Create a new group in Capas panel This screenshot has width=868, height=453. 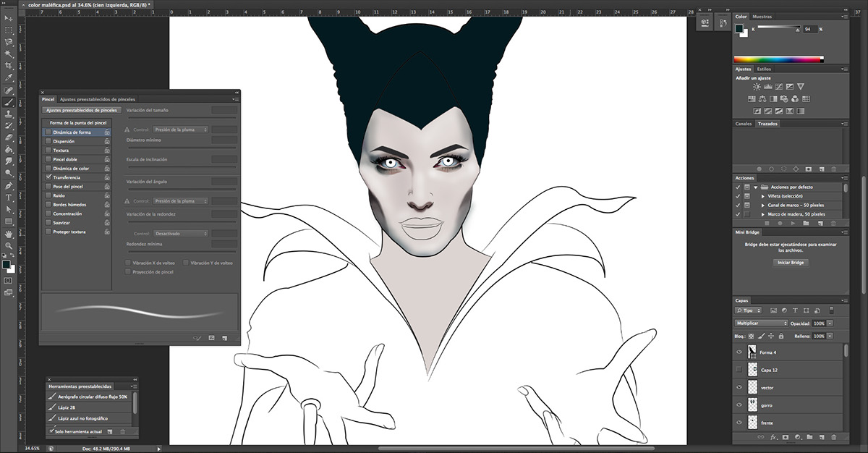809,437
